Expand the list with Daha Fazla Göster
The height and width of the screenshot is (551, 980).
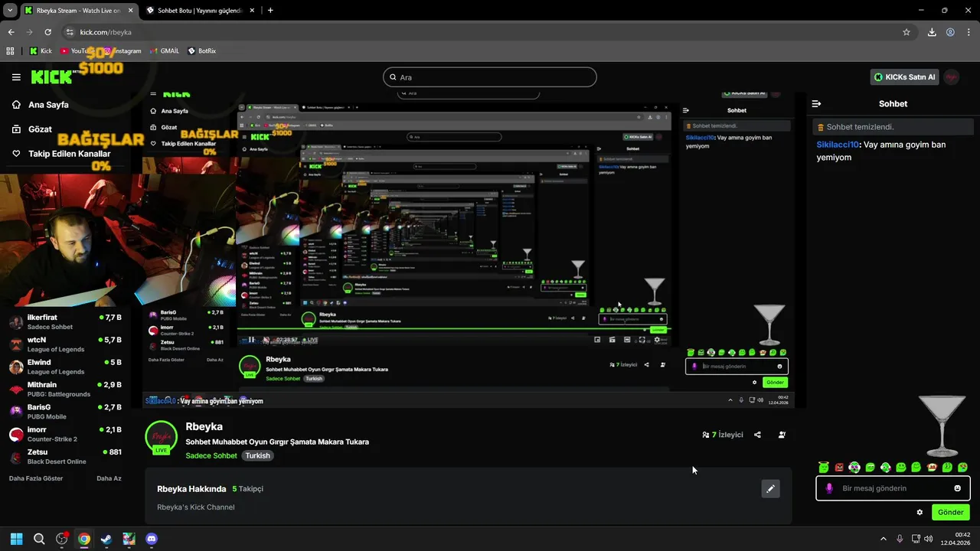[36, 478]
